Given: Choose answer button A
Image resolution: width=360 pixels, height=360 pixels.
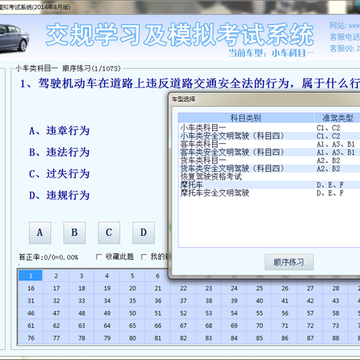Looking at the screenshot, I should tap(40, 233).
